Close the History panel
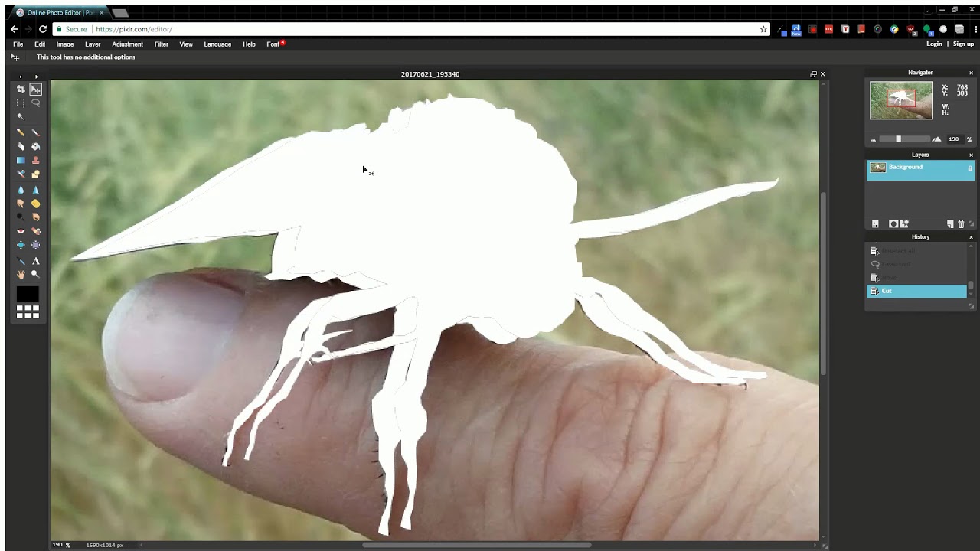 (971, 237)
